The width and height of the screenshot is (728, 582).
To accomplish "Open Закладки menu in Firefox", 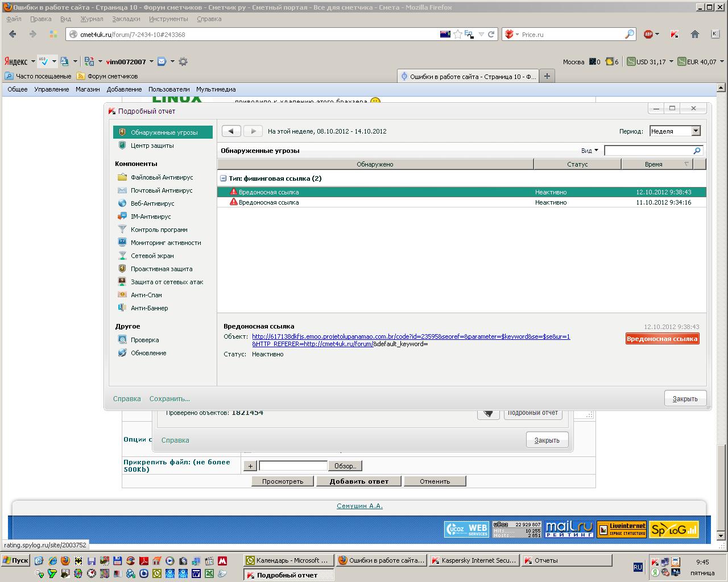I will click(x=126, y=19).
